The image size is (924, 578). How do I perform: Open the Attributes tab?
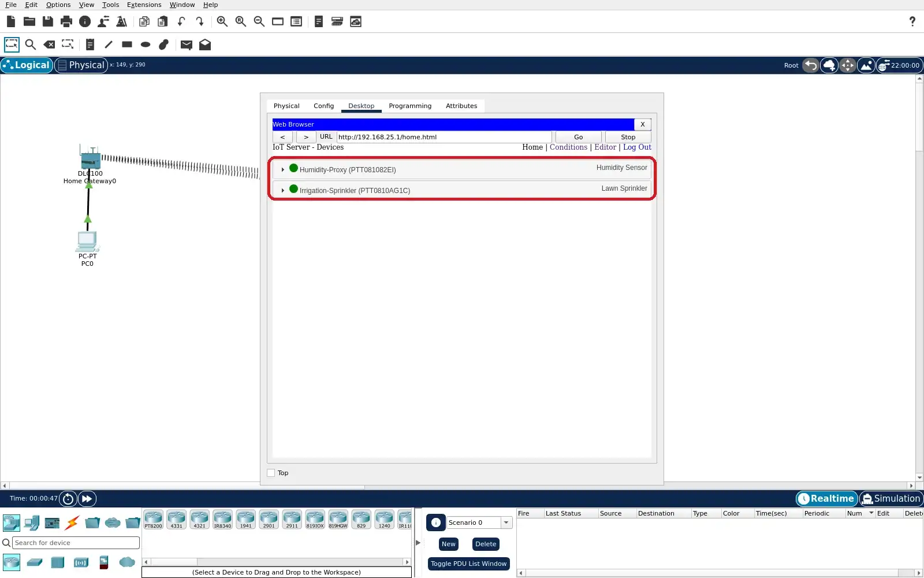coord(461,106)
